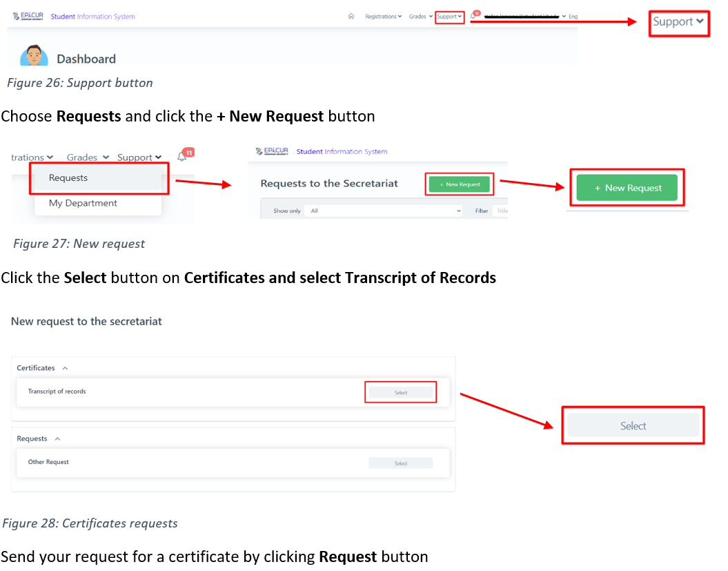Collapse the Requests section chevron

click(x=58, y=439)
